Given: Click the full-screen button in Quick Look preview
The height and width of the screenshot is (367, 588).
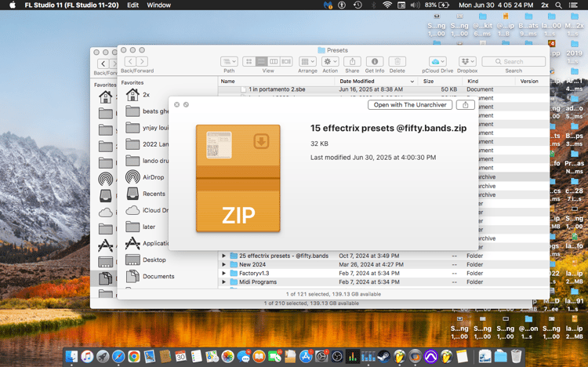Looking at the screenshot, I should (x=186, y=105).
